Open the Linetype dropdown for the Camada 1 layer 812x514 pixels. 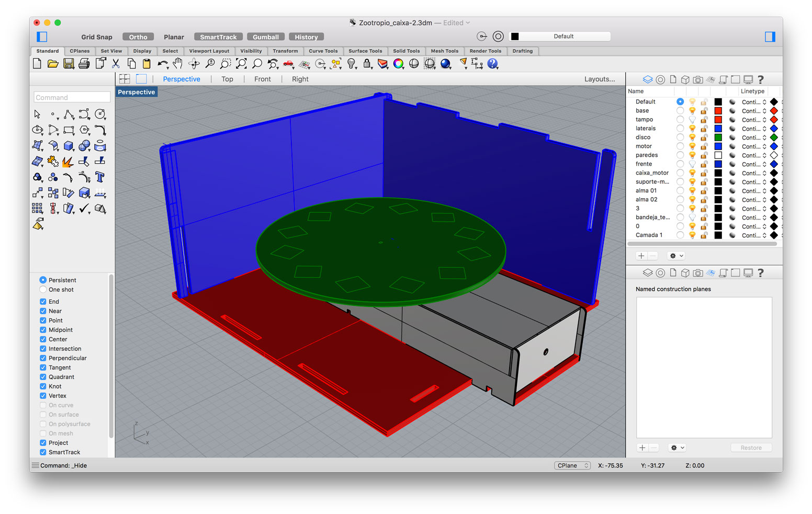click(754, 235)
